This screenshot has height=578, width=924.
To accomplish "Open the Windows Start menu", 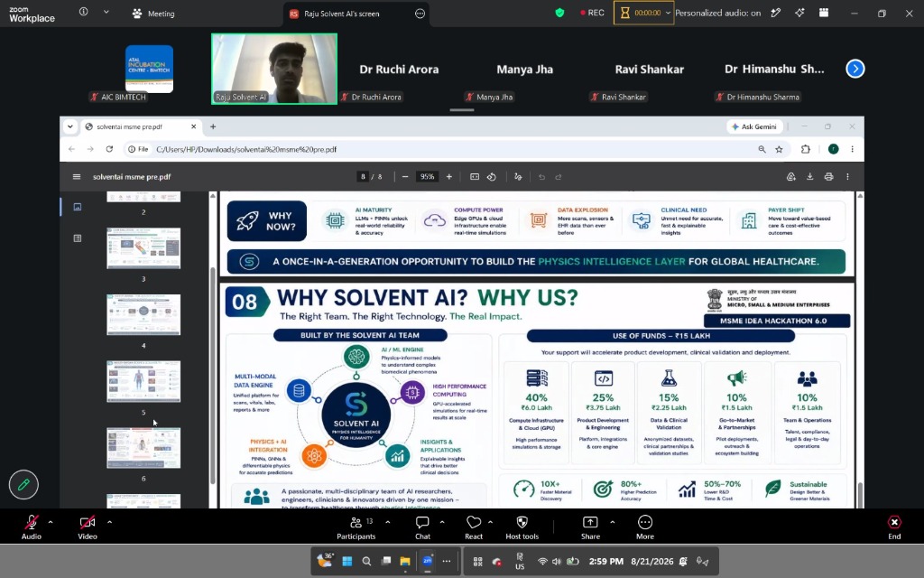I will (347, 562).
